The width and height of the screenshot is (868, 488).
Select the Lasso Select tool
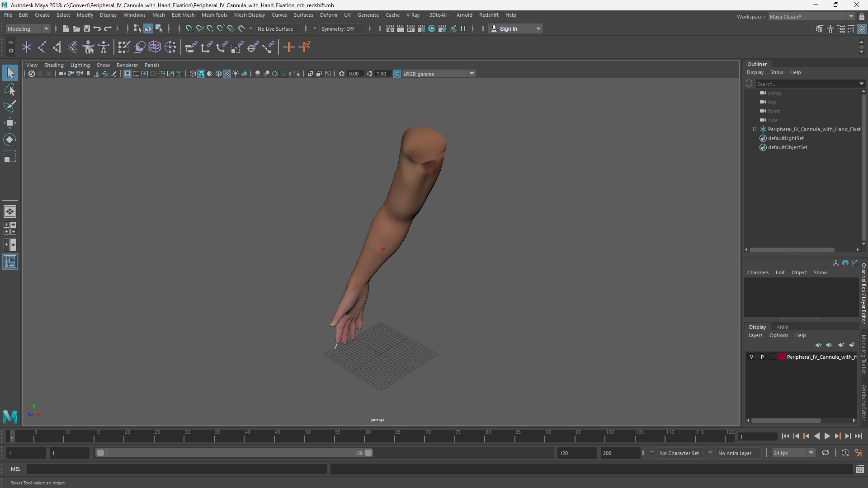click(x=10, y=89)
